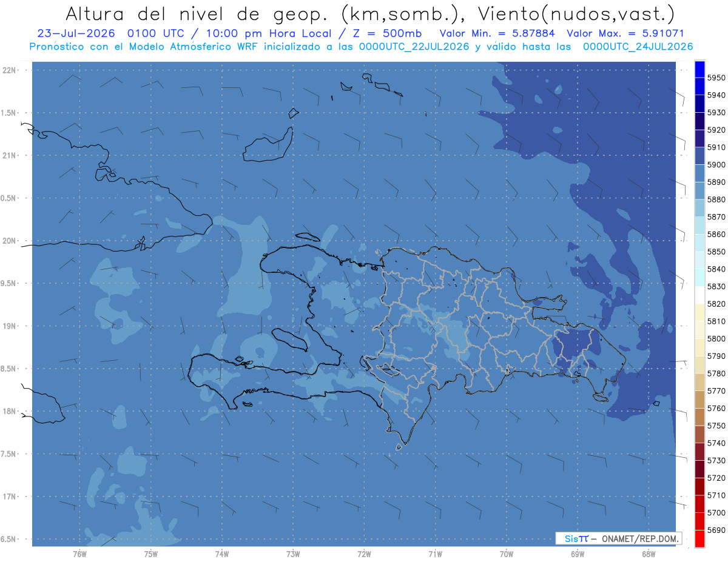Click valid-until time '0000UTC_24JUL2026'
The height and width of the screenshot is (562, 728).
(x=638, y=47)
